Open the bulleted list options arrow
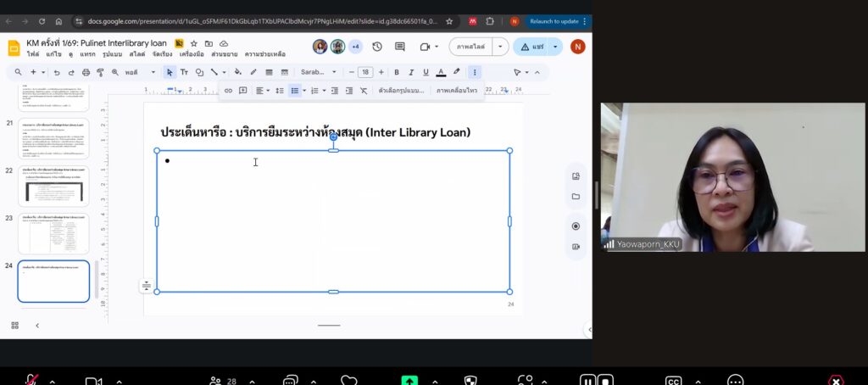The image size is (868, 385). [x=303, y=91]
